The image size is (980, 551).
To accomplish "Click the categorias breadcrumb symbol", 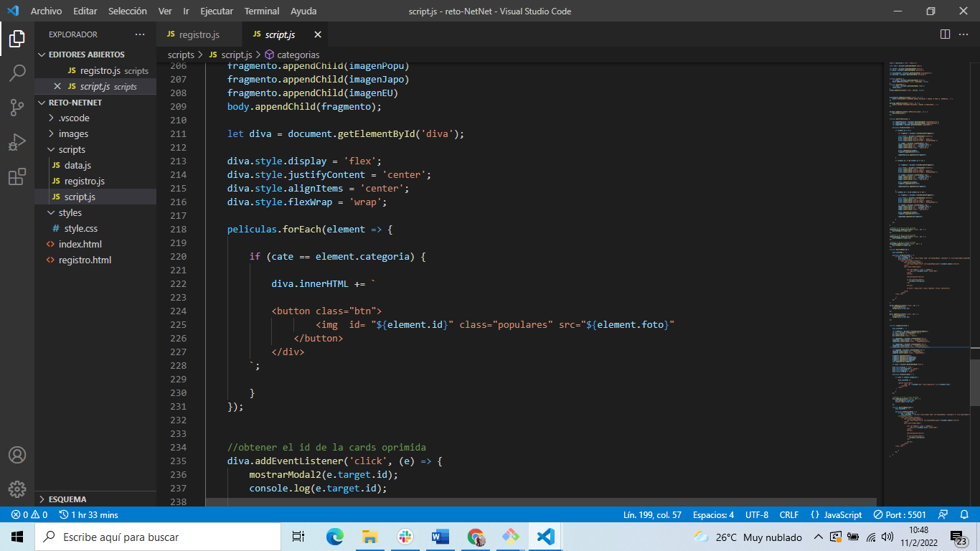I will tap(292, 55).
